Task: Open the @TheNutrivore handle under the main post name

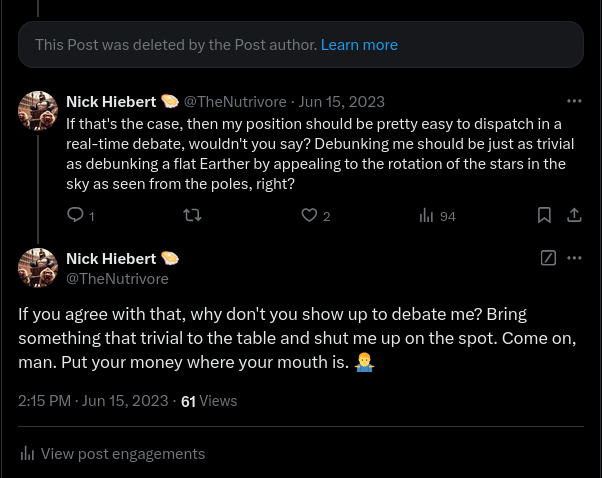Action: point(117,279)
